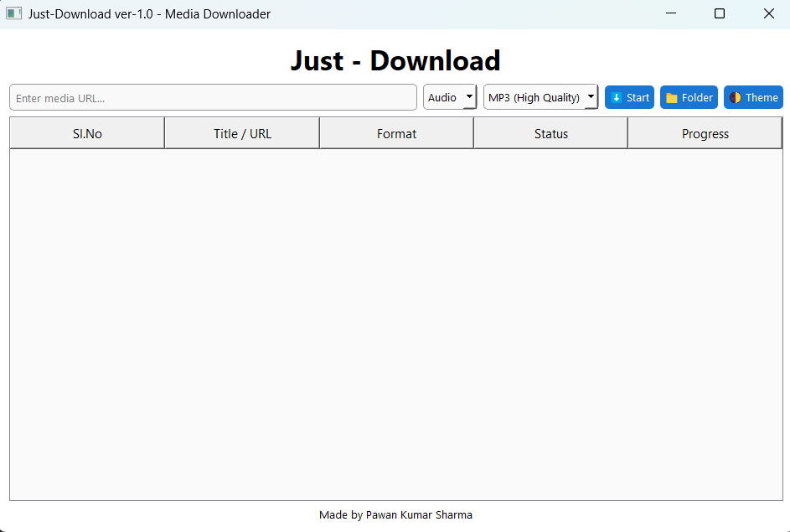Click inside the Enter media URL field

pyautogui.click(x=212, y=97)
